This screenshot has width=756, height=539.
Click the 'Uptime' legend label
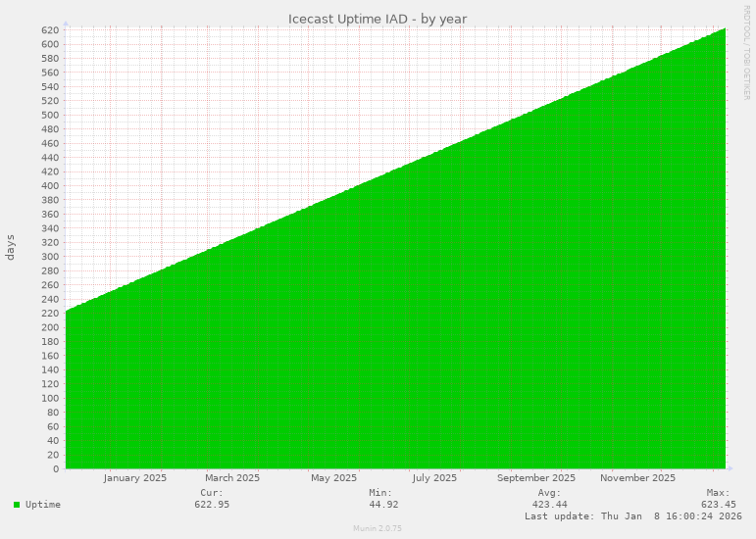(43, 505)
